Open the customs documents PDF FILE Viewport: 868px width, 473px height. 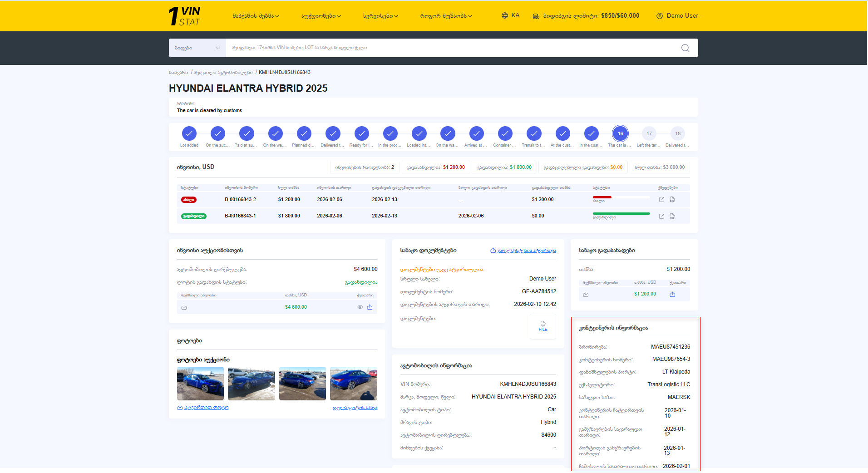543,326
